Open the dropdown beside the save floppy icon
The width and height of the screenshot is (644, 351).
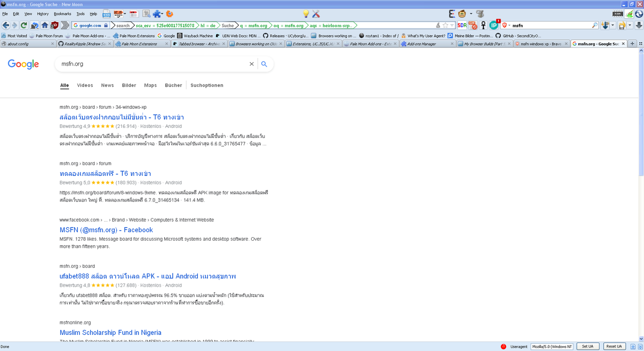tap(629, 25)
